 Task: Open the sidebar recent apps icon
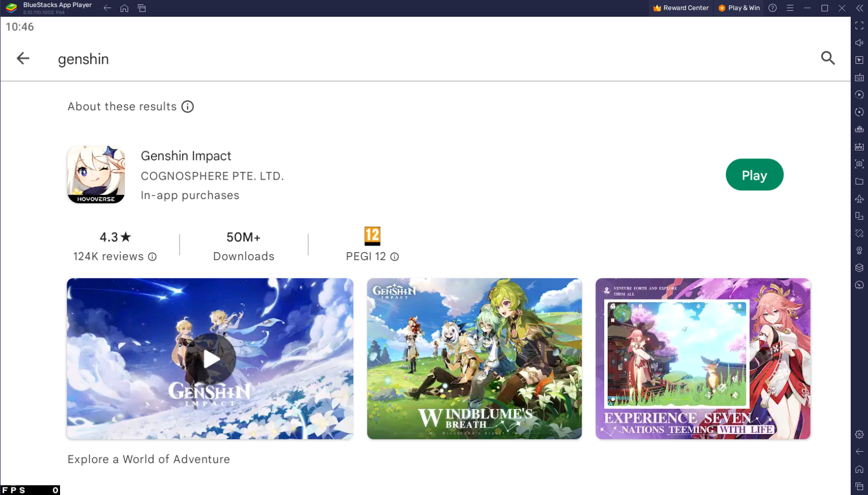pos(859,486)
